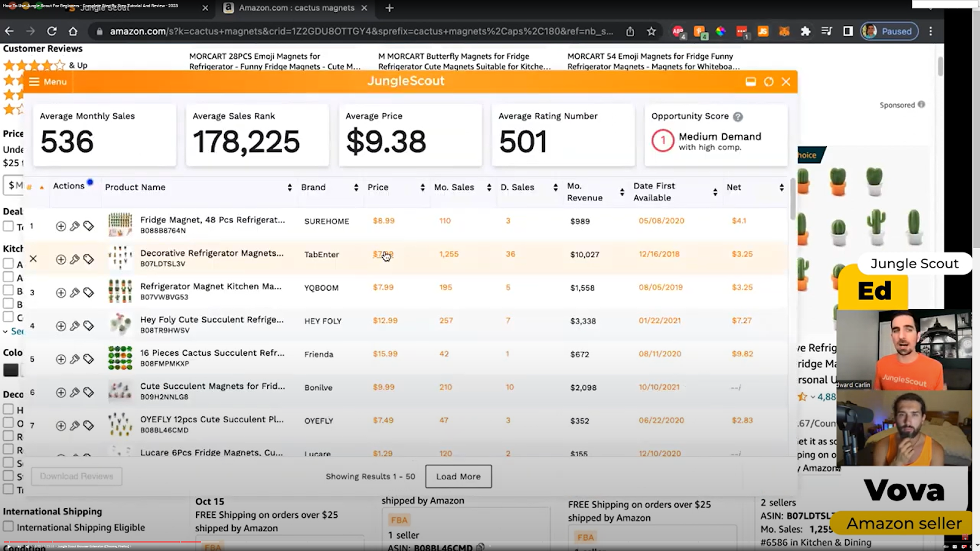The height and width of the screenshot is (551, 980).
Task: Go to the browser home page
Action: [x=73, y=31]
